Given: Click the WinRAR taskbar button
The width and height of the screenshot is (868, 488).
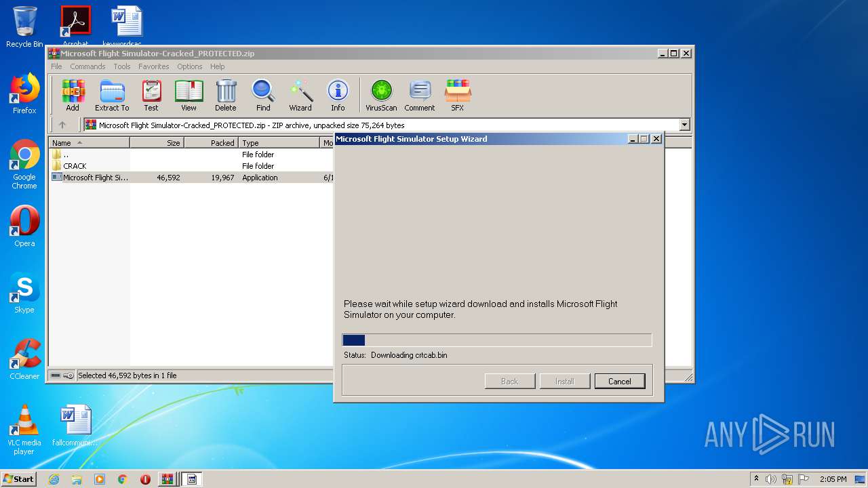Looking at the screenshot, I should pyautogui.click(x=167, y=479).
